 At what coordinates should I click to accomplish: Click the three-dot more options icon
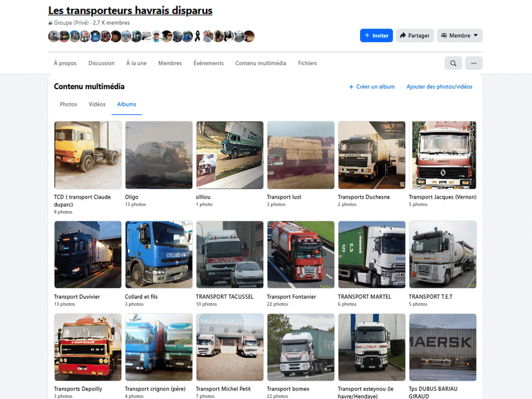click(474, 63)
